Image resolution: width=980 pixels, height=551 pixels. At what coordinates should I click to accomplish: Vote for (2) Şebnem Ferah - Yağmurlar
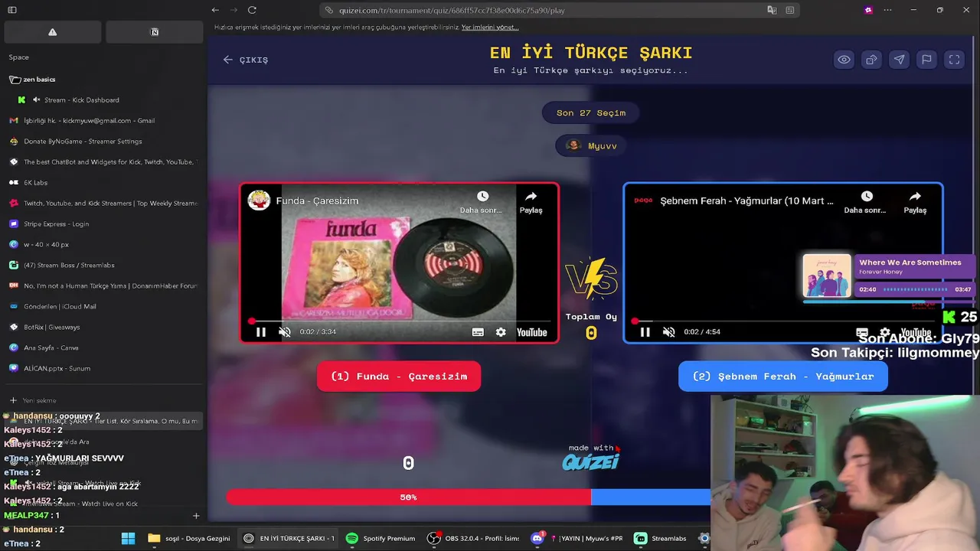783,377
